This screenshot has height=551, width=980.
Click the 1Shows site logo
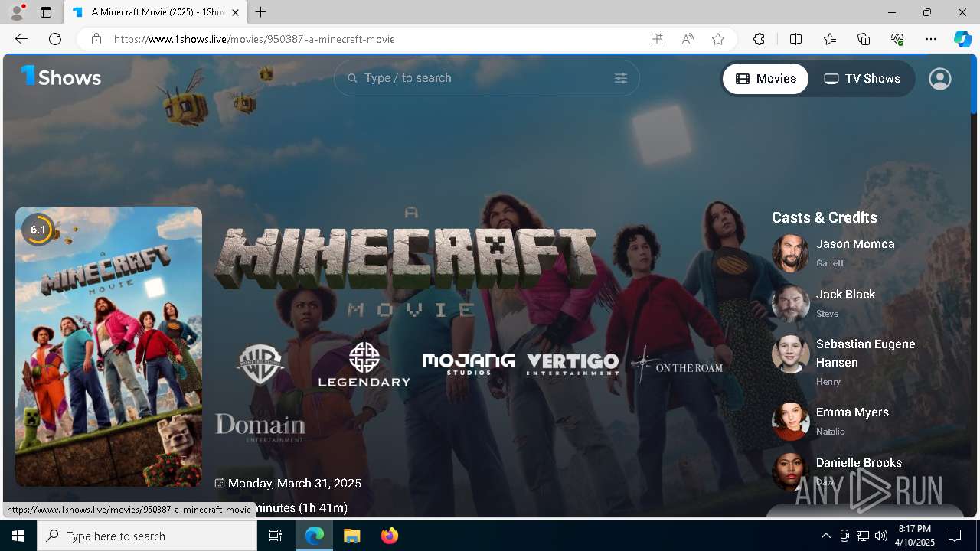[x=61, y=77]
